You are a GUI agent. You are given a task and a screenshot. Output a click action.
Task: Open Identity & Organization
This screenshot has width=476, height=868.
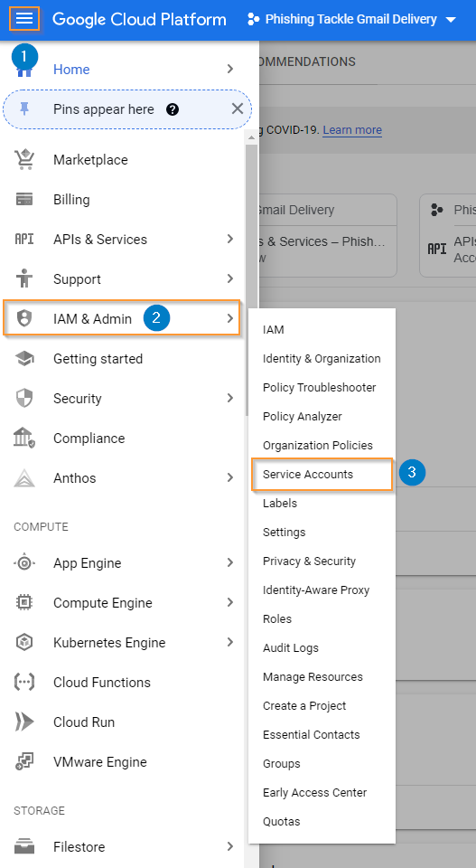pyautogui.click(x=322, y=359)
